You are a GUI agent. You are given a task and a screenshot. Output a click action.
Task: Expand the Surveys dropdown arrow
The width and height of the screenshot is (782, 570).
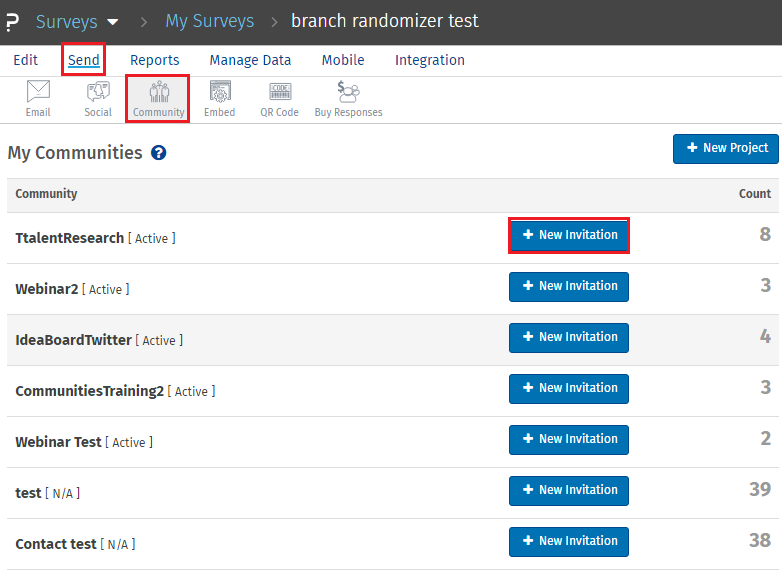tap(112, 21)
